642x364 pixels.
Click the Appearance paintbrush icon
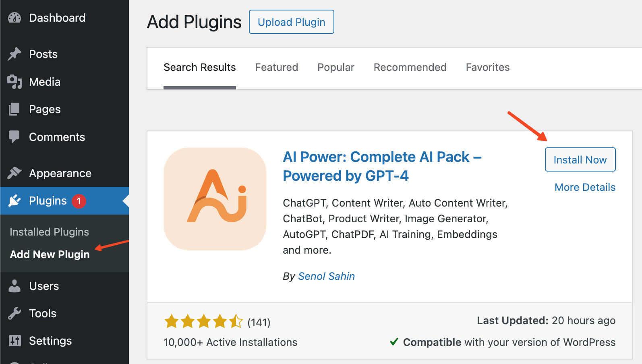coord(14,173)
